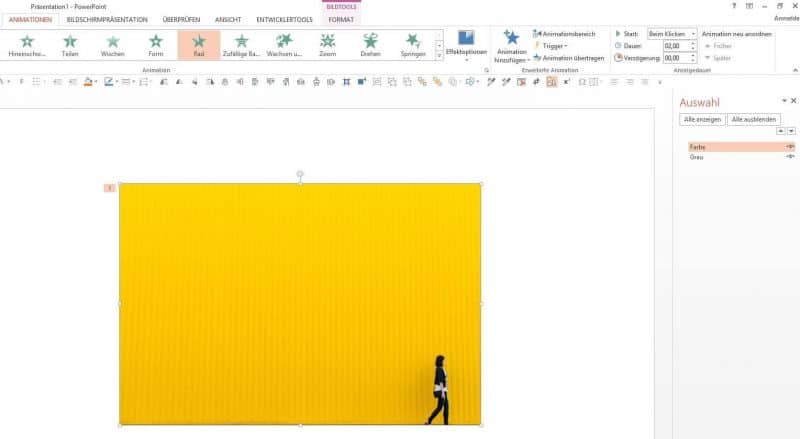Screen dimensions: 800x439
Task: Open the Auswahl pane options arrow
Action: [784, 101]
